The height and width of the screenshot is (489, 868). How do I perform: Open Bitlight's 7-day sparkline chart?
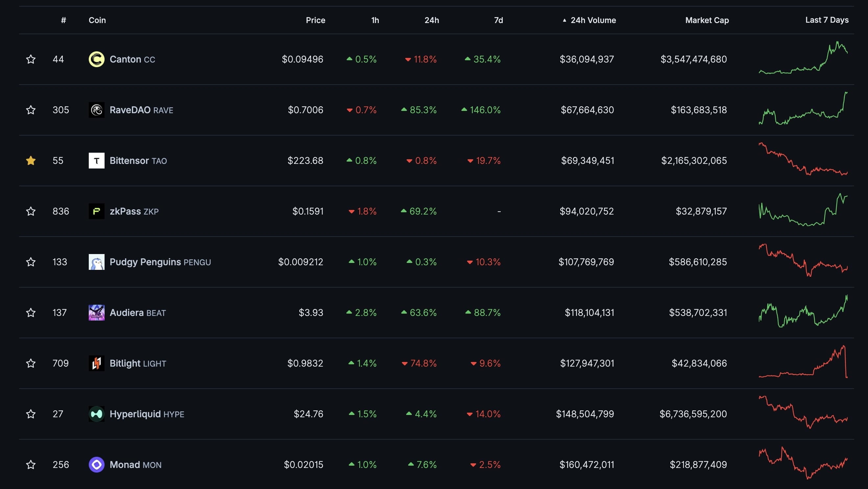click(803, 363)
